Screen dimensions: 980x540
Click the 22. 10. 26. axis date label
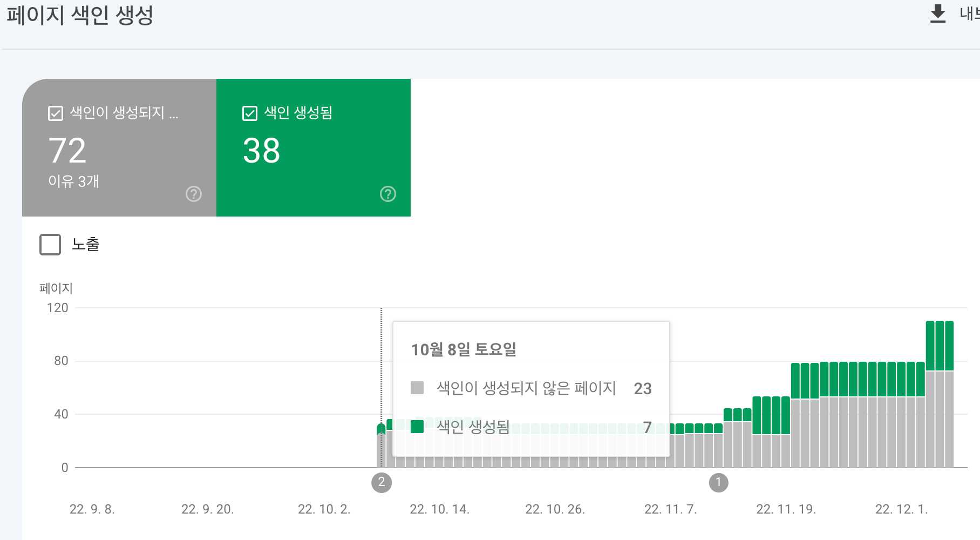(555, 509)
